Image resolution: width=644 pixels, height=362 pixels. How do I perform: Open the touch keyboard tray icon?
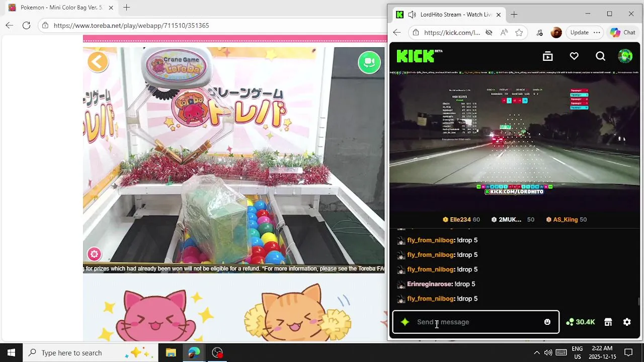(561, 352)
